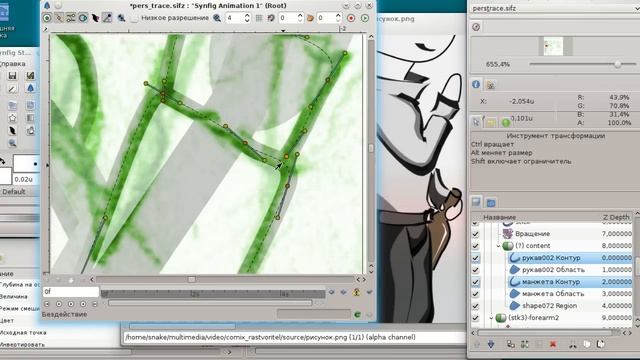This screenshot has height=360, width=640.
Task: Click the encapsulate layer icon in layers panel
Action: click(x=525, y=344)
